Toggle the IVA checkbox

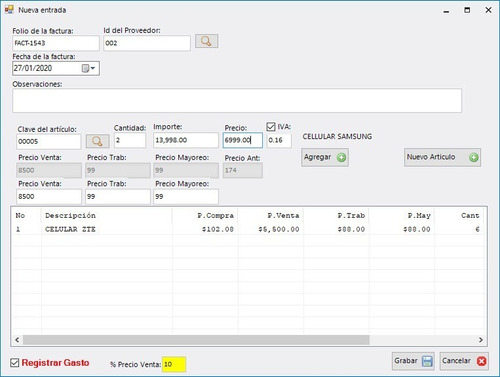pyautogui.click(x=271, y=127)
